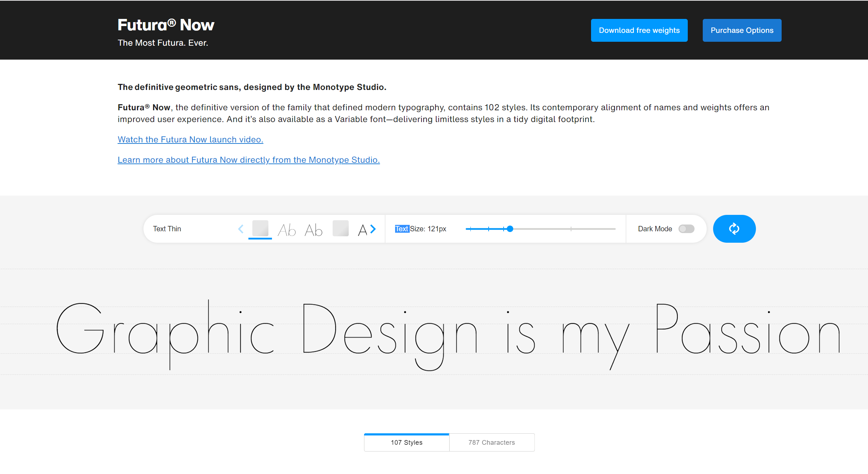The width and height of the screenshot is (868, 474).
Task: Follow the Learn more about Futura Now link
Action: pos(249,160)
